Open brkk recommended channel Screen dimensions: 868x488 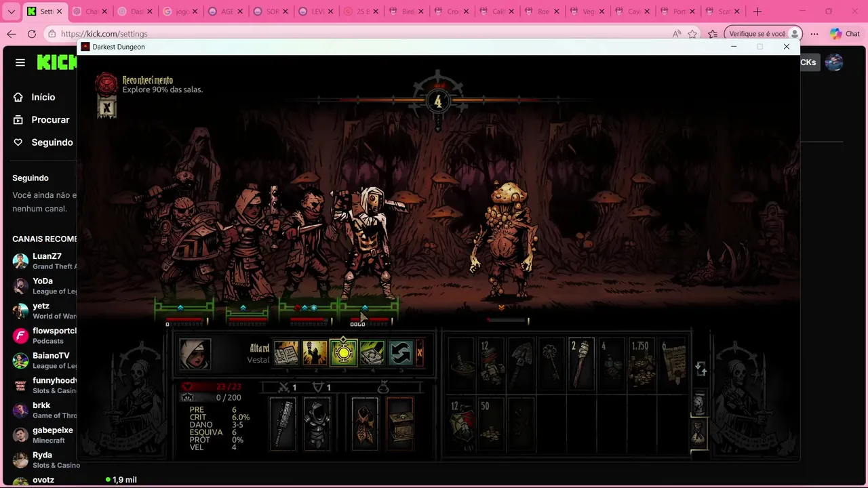coord(44,410)
